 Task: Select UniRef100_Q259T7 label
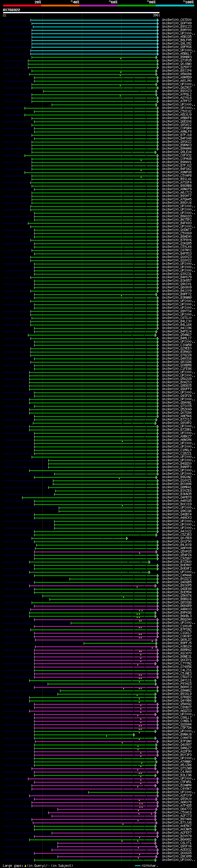[x=176, y=67]
